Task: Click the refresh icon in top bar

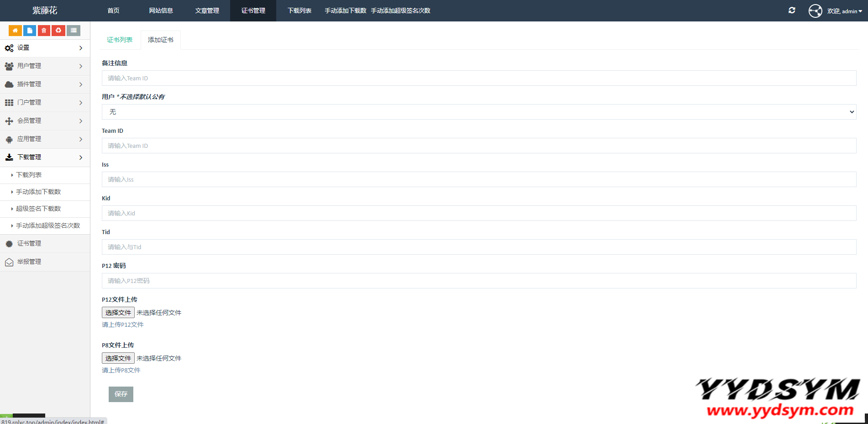Action: pos(792,10)
